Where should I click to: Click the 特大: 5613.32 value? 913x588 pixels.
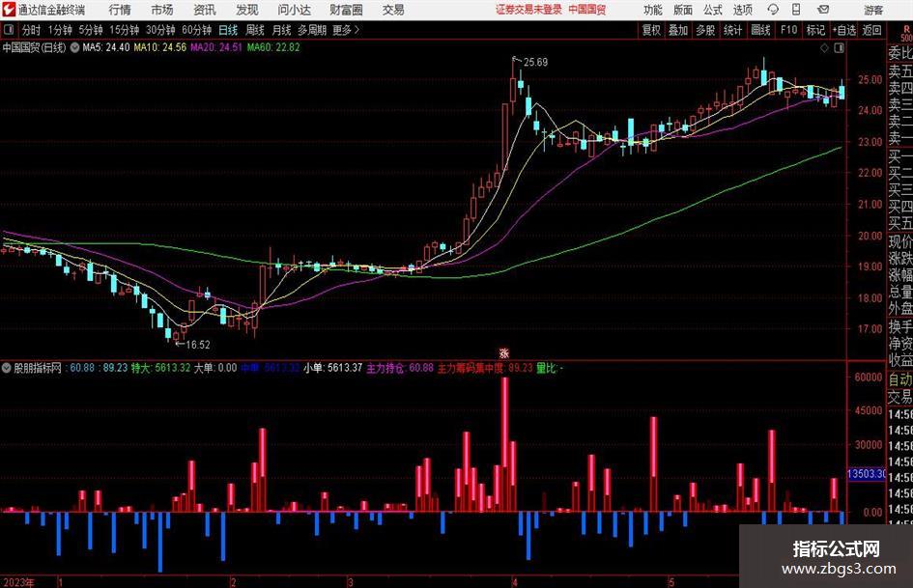[160, 368]
